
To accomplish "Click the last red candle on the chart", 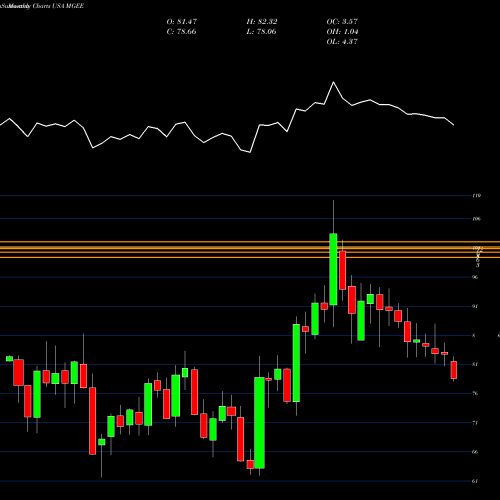I will point(454,370).
